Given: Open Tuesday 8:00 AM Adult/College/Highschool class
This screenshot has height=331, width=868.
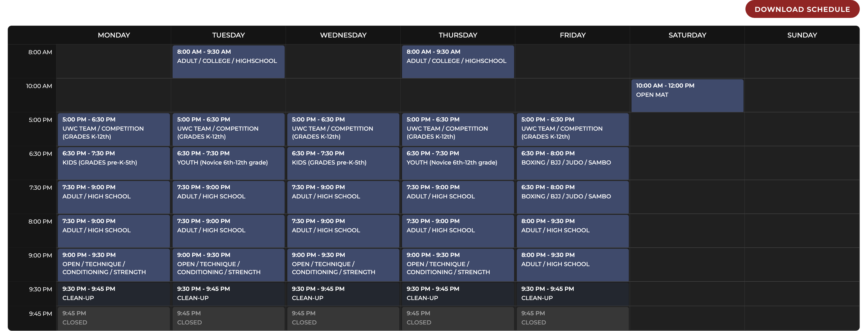Looking at the screenshot, I should [x=228, y=61].
